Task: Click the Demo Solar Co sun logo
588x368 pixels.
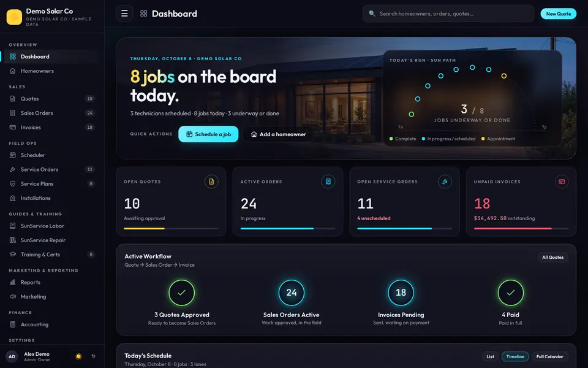Action: [14, 17]
